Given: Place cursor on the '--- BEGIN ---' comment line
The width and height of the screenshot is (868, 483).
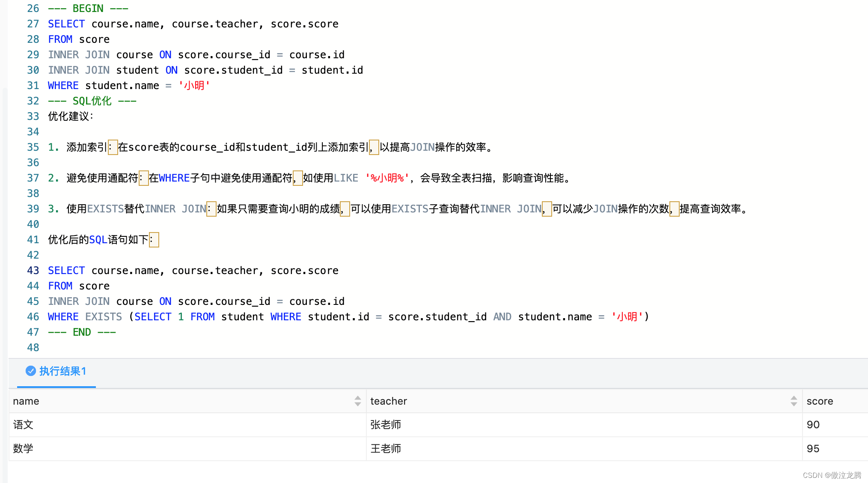Looking at the screenshot, I should [x=88, y=8].
